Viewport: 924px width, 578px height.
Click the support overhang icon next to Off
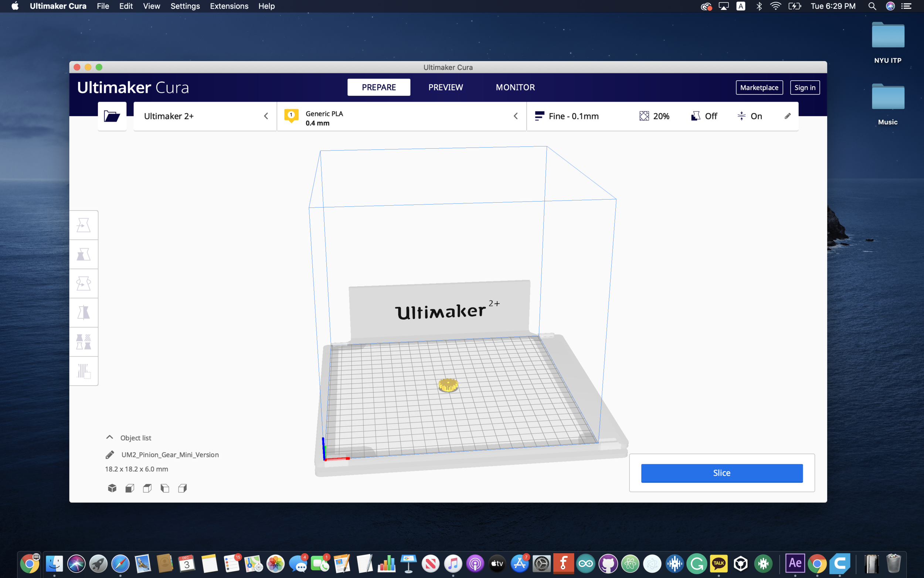pos(696,116)
